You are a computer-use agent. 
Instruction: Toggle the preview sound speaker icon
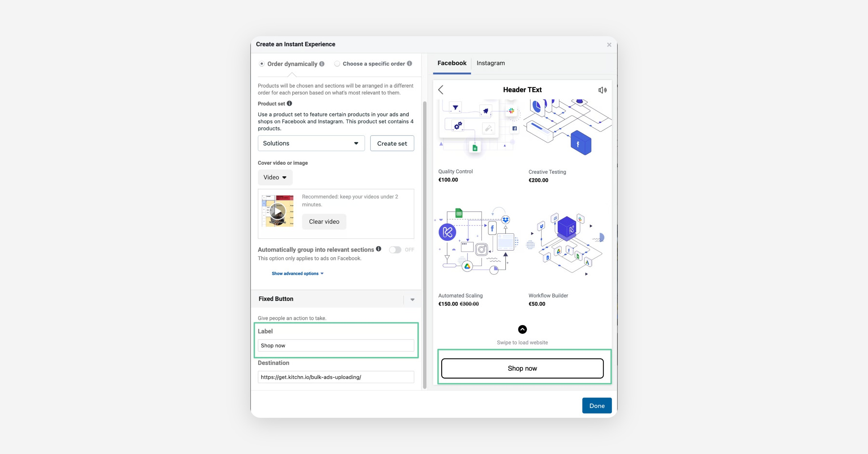click(x=602, y=90)
